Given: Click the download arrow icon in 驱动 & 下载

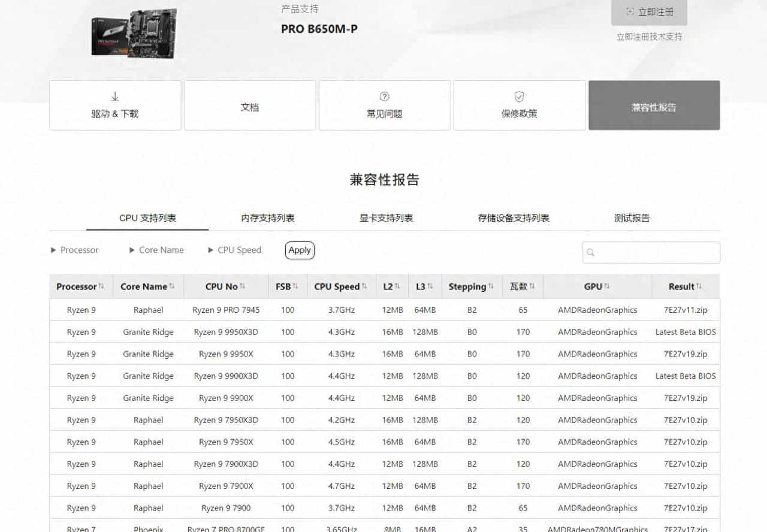Looking at the screenshot, I should point(115,97).
